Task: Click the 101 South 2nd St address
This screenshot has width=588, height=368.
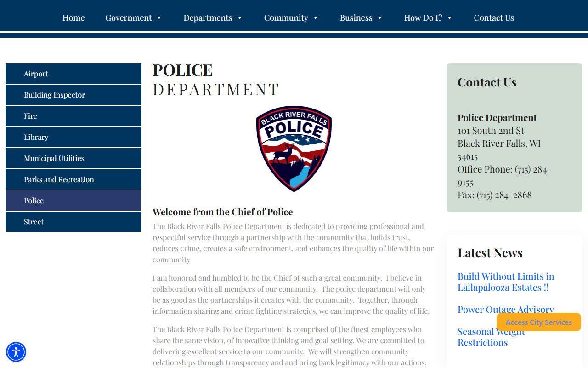Action: [x=491, y=131]
